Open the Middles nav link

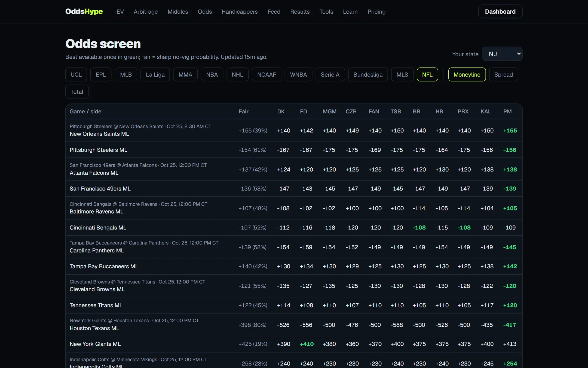pos(178,11)
